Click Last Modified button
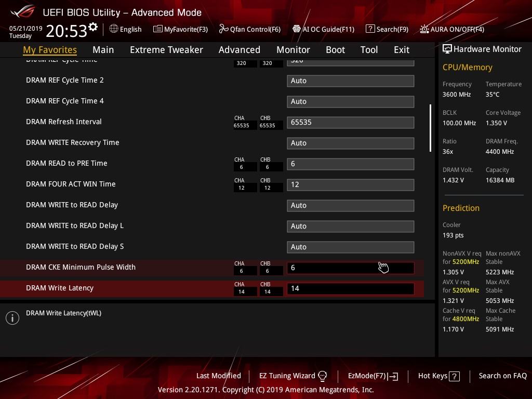532x399 pixels. (219, 376)
